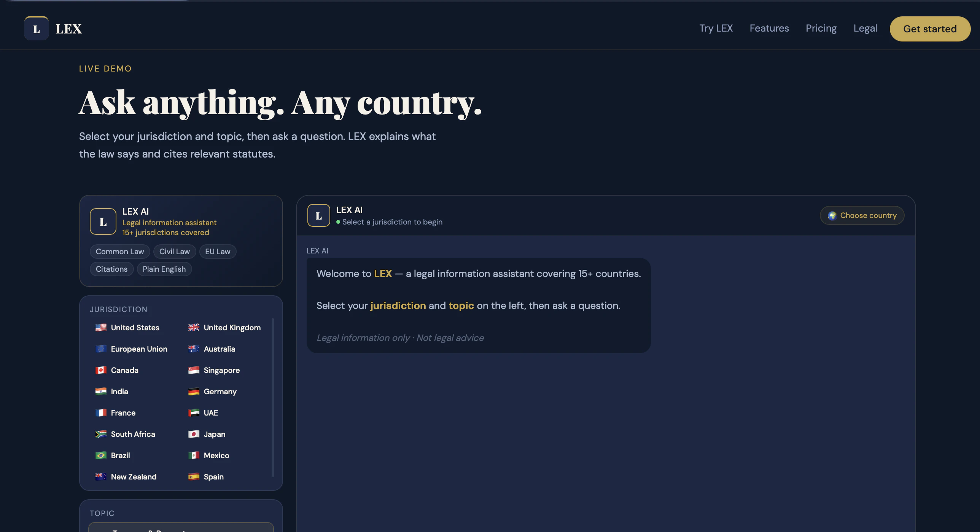Click the Common Law tag chip

[120, 252]
